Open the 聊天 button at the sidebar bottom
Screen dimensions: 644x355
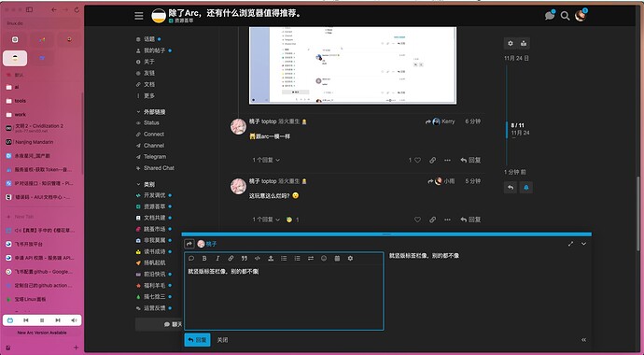[x=160, y=324]
